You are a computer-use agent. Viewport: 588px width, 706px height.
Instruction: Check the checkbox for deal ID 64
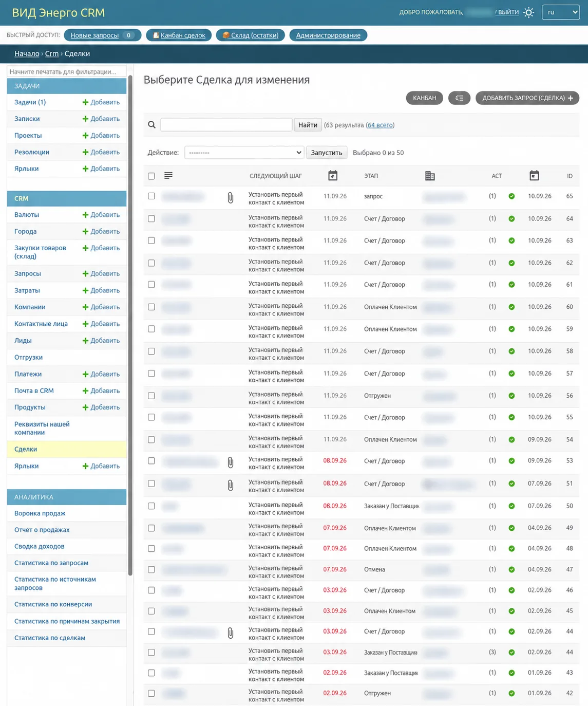151,219
